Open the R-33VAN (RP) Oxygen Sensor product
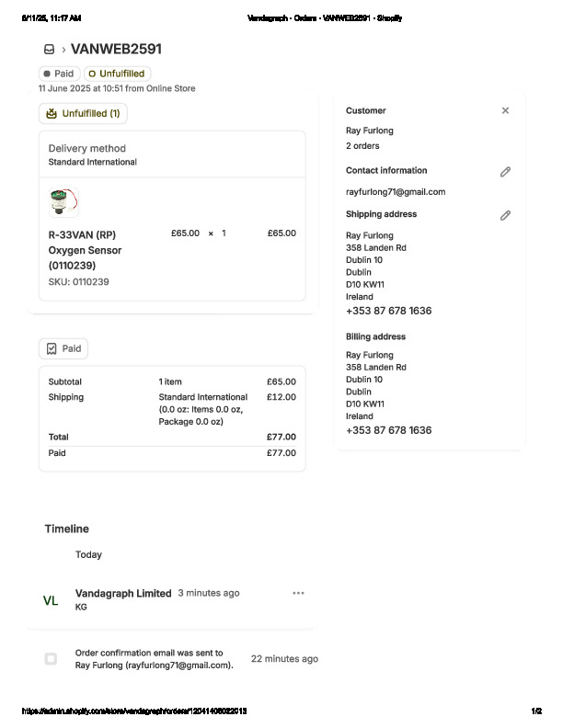The image size is (563, 728). (x=85, y=250)
